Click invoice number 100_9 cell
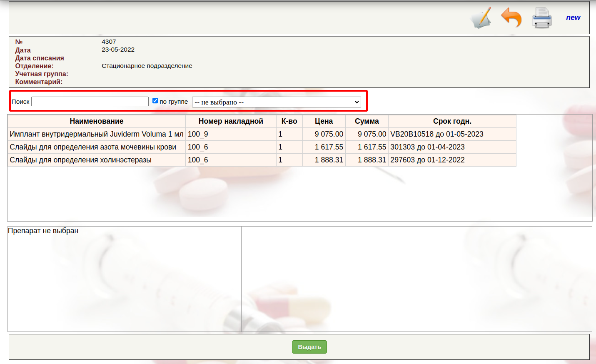 (198, 134)
